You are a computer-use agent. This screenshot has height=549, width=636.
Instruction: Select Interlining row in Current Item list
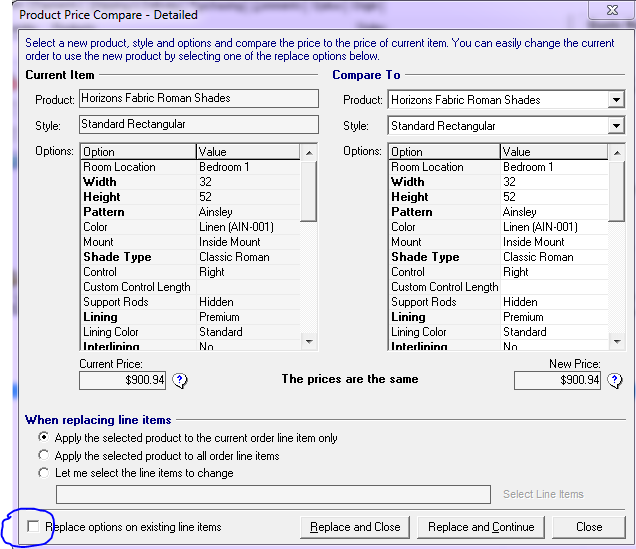point(190,345)
